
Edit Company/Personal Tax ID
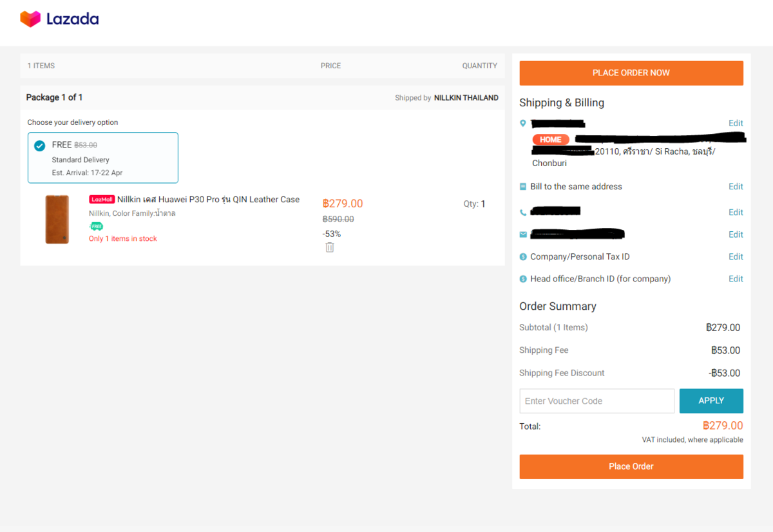[736, 257]
